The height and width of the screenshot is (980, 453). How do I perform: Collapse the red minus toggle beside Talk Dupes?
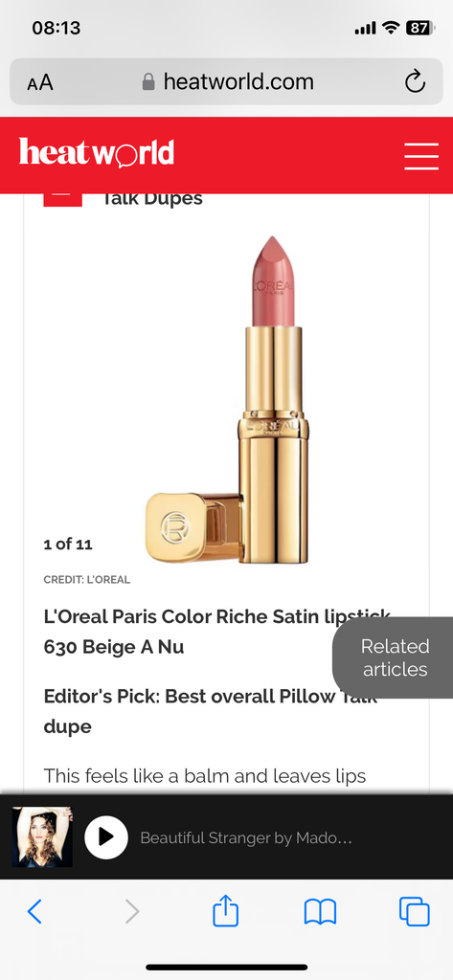[62, 198]
